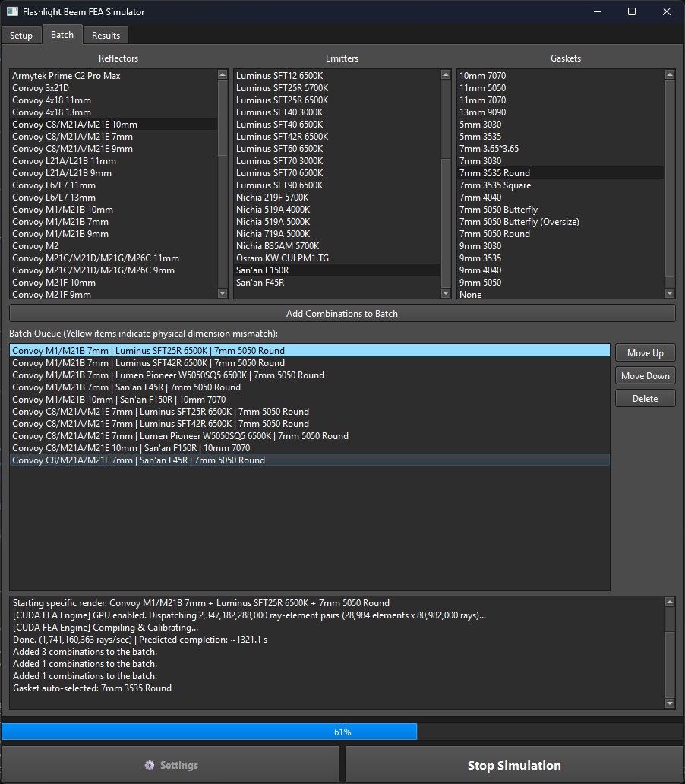Image resolution: width=685 pixels, height=784 pixels.
Task: Select emitter San'an F150R
Action: [x=337, y=270]
